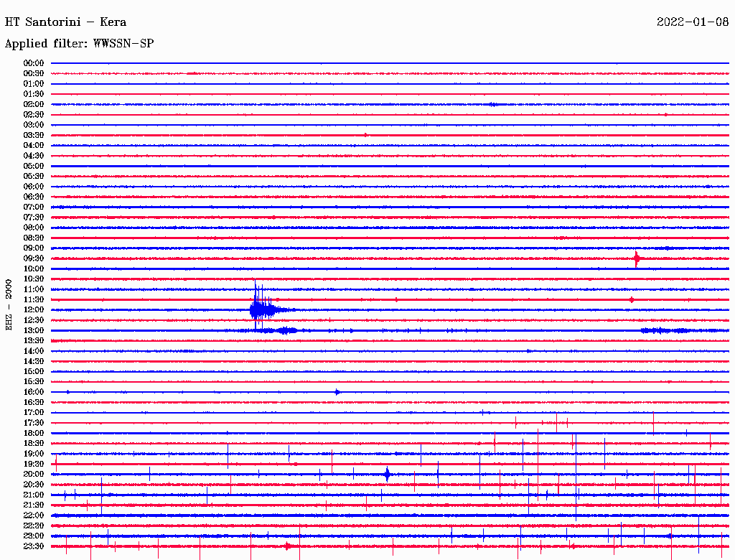
Task: Select the 07:30 time label
Action: [x=34, y=217]
